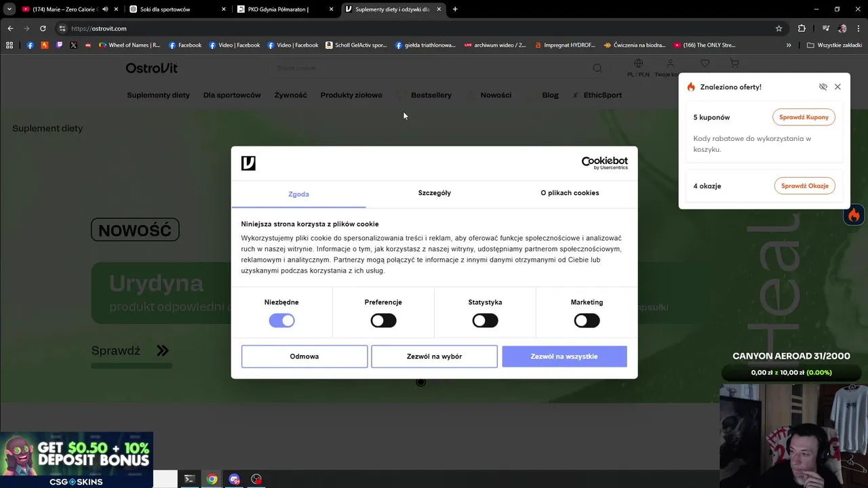Screen dimensions: 868x488
Task: Click the address bar URL field
Action: click(414, 28)
